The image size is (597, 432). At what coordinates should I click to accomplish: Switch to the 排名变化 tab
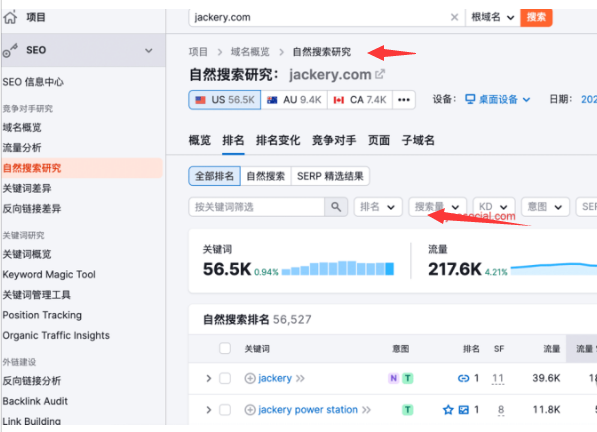278,140
